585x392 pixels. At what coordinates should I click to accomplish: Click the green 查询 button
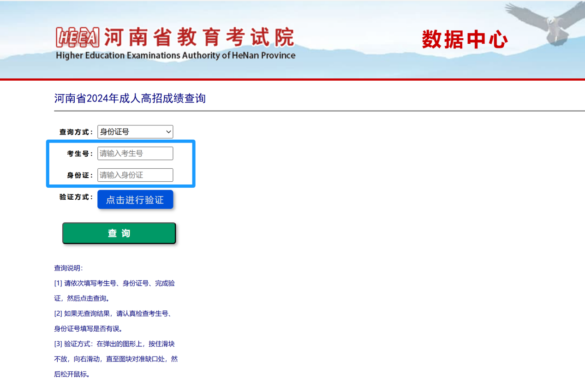click(119, 233)
